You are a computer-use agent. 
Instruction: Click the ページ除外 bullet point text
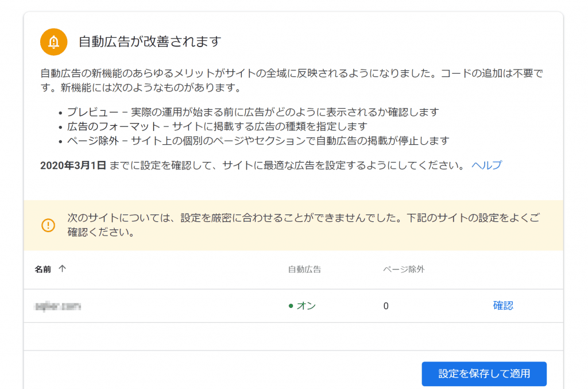coord(257,140)
